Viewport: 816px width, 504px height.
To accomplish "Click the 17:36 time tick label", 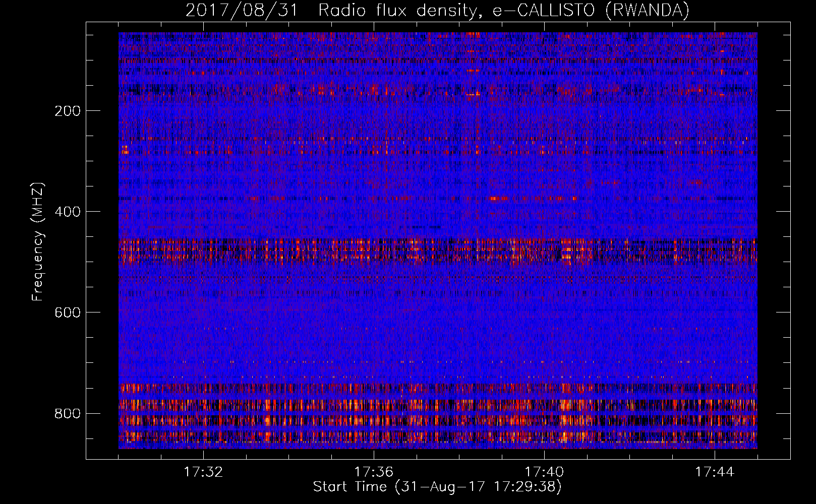I will 374,472.
